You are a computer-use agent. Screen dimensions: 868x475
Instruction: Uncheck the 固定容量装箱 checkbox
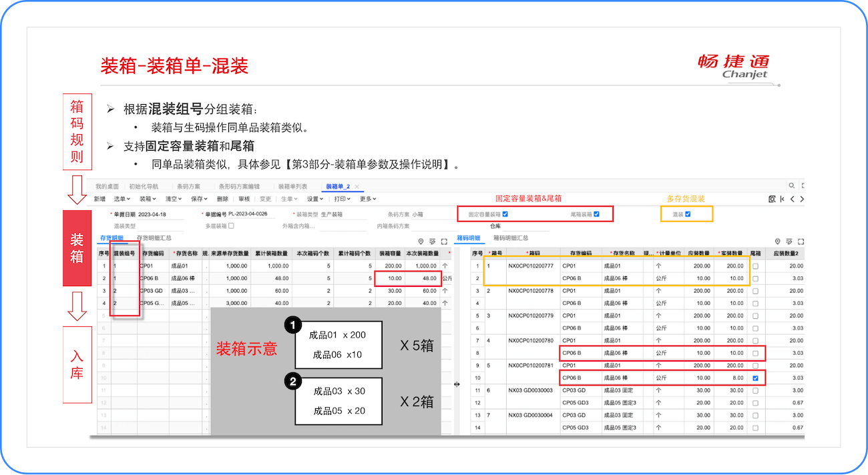(505, 214)
